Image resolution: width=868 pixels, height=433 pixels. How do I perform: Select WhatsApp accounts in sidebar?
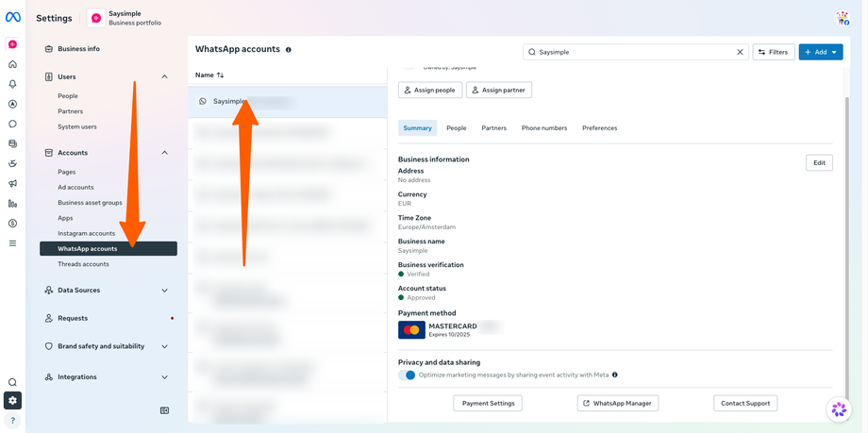click(x=108, y=249)
